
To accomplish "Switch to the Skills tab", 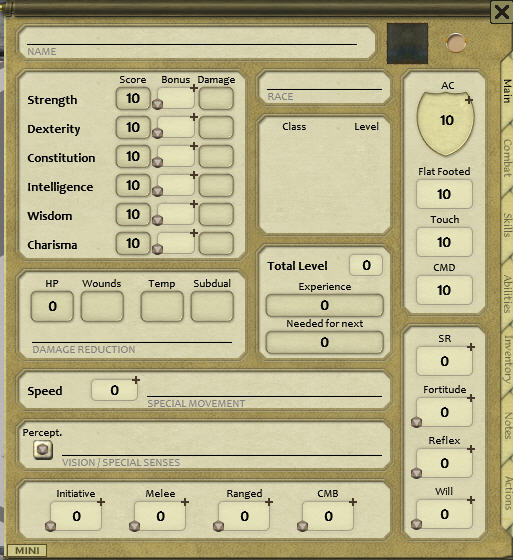I will pyautogui.click(x=507, y=225).
